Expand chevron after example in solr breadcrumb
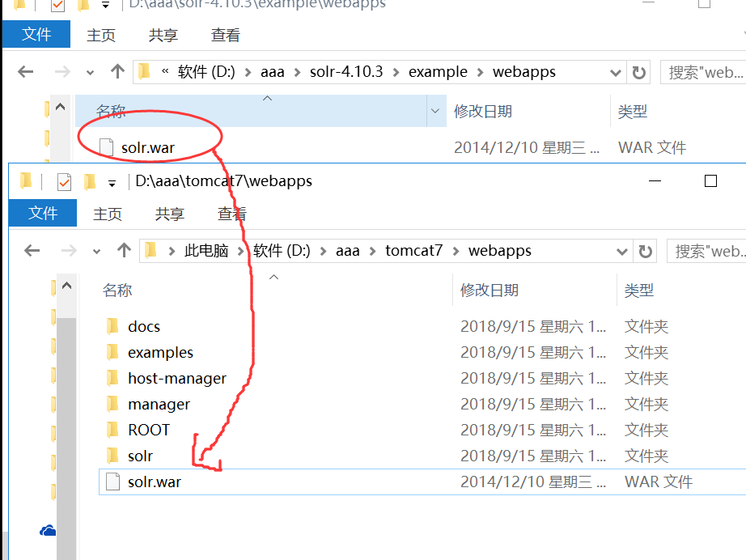The width and height of the screenshot is (746, 560). [x=480, y=73]
